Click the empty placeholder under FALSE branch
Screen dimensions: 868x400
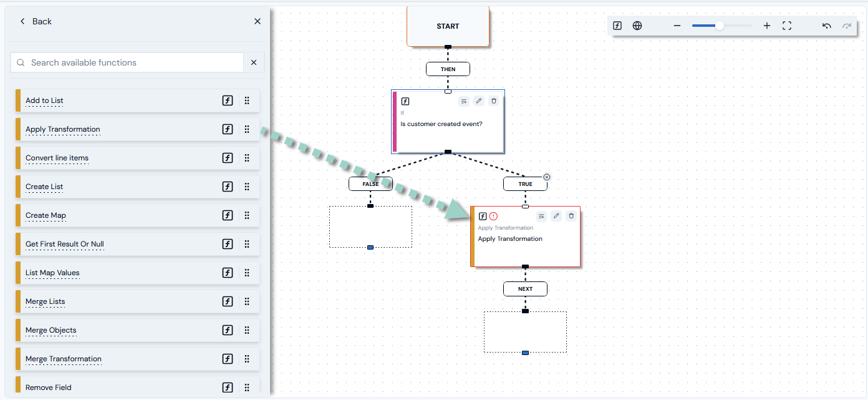370,227
